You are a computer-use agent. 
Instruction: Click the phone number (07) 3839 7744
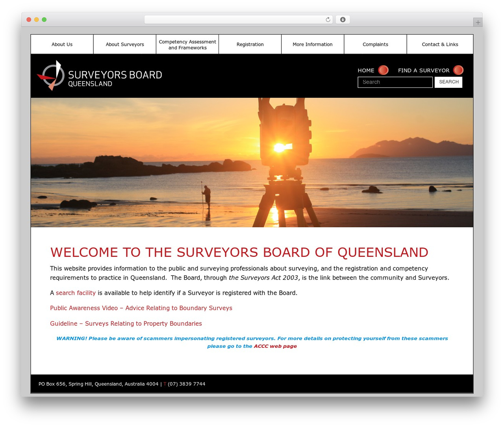point(187,384)
